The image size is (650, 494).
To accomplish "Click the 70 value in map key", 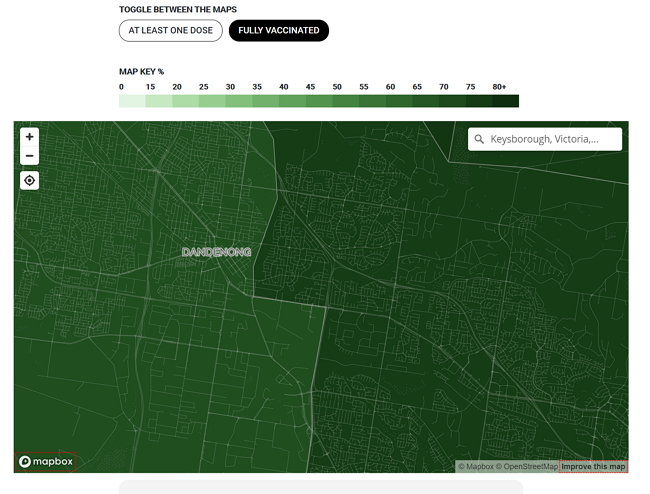I will 444,87.
